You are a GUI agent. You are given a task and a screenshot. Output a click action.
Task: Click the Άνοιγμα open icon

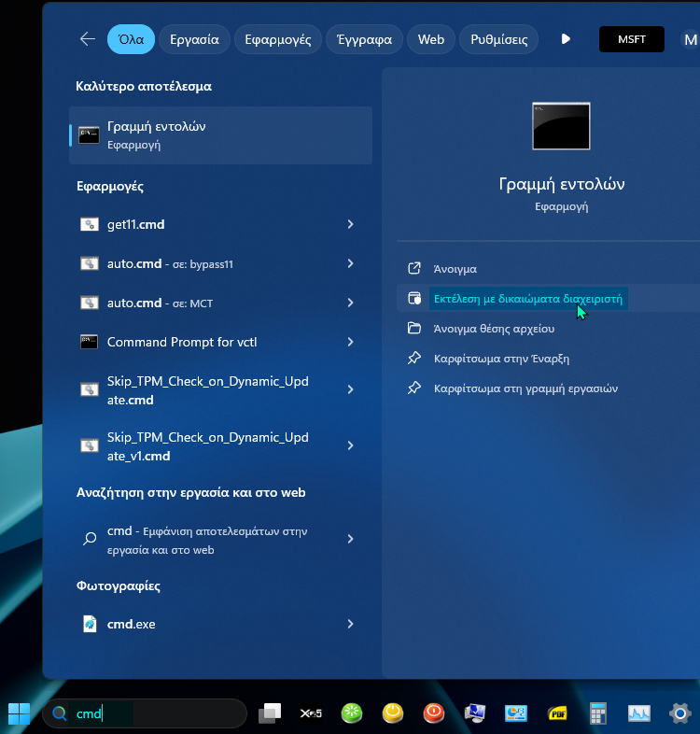click(x=414, y=268)
